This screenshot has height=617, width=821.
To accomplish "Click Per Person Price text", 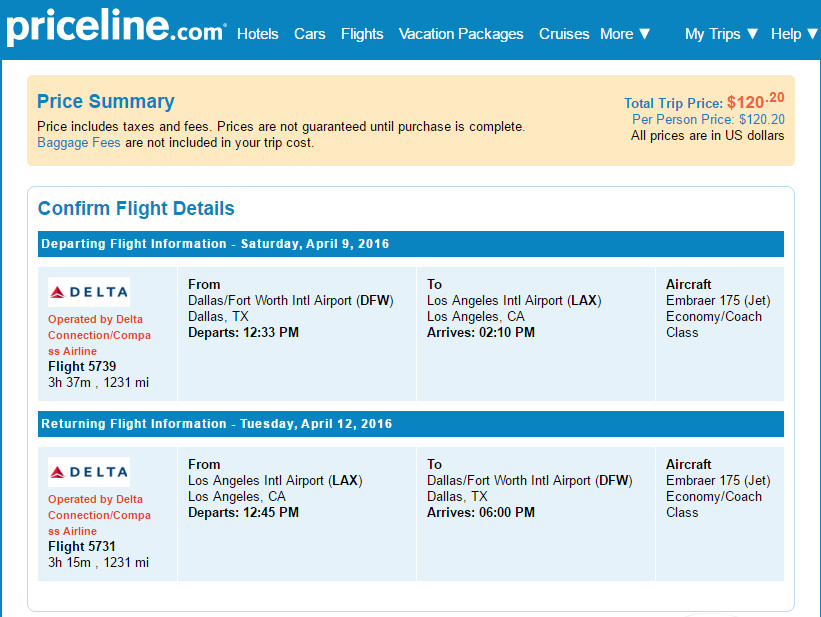I will click(x=708, y=119).
